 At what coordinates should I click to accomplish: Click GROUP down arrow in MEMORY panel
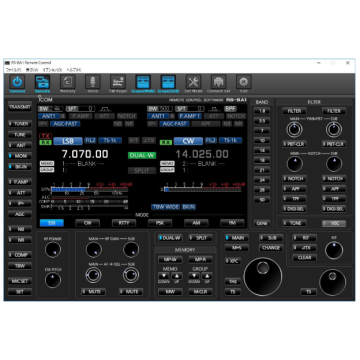click(x=194, y=276)
